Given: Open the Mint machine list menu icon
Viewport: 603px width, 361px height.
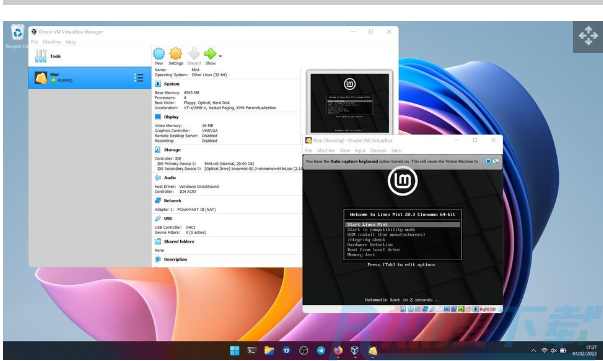Looking at the screenshot, I should [138, 78].
